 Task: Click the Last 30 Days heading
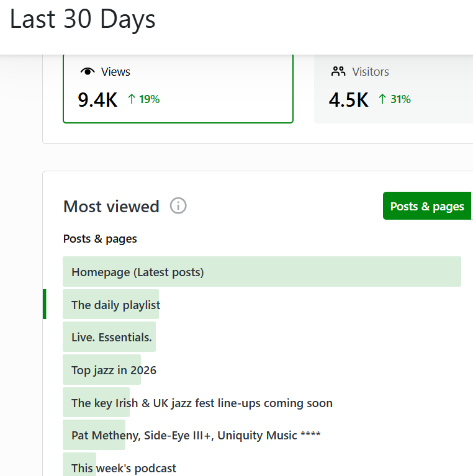[x=83, y=19]
